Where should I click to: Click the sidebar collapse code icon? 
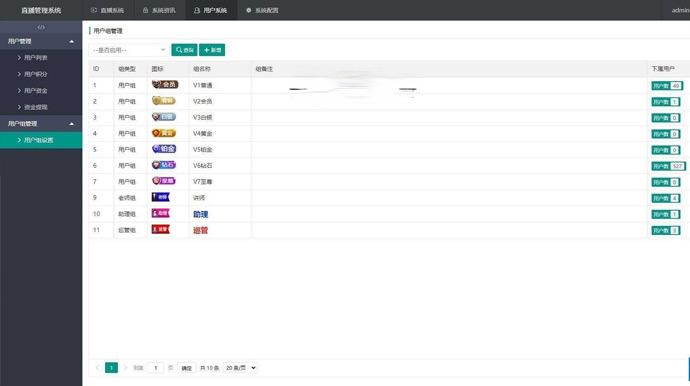[41, 27]
